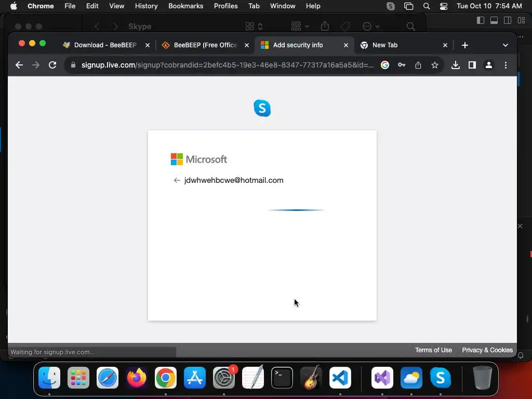This screenshot has height=399, width=532.
Task: Close the Download - BeeBEEP tab
Action: pos(148,45)
